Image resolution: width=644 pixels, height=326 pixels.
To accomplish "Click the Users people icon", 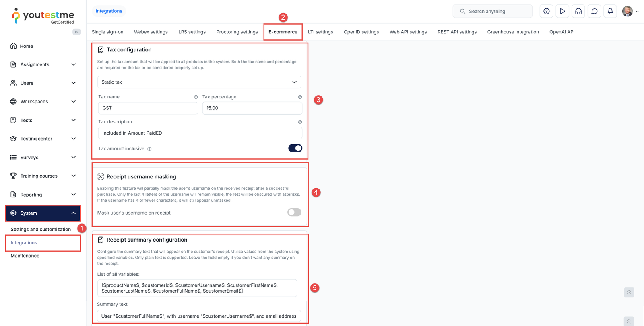I will tap(13, 83).
